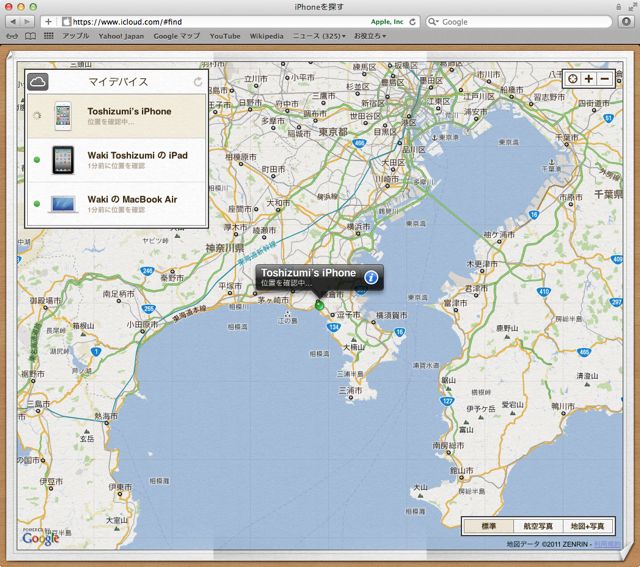640x567 pixels.
Task: Click the 東京都 label on map
Action: 333,132
